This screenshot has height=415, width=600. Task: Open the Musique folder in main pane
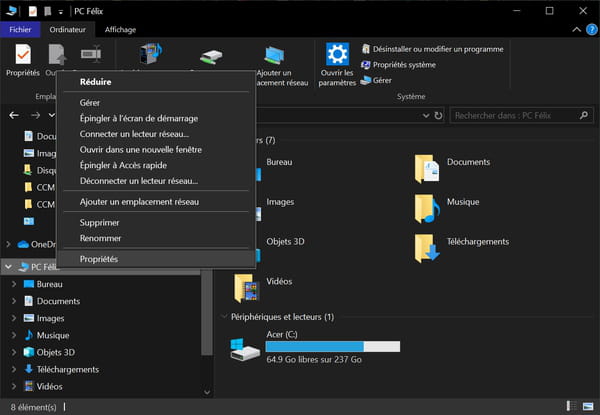[x=427, y=208]
